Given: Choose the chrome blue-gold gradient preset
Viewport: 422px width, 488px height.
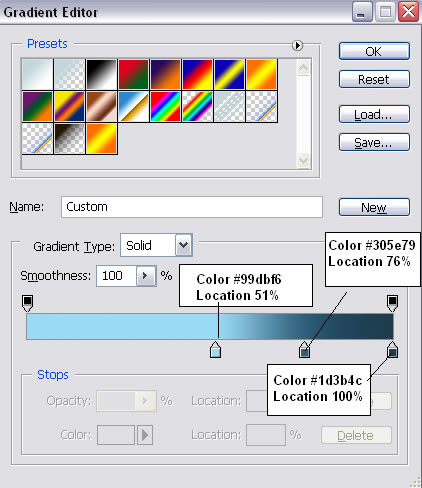Looking at the screenshot, I should tap(133, 106).
